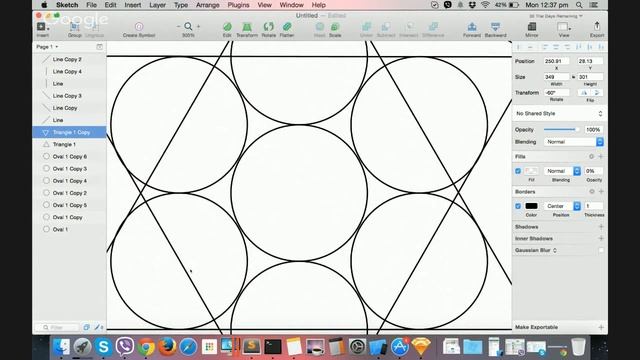Image resolution: width=640 pixels, height=360 pixels.
Task: Open Chrome from the Dock
Action: 146,347
